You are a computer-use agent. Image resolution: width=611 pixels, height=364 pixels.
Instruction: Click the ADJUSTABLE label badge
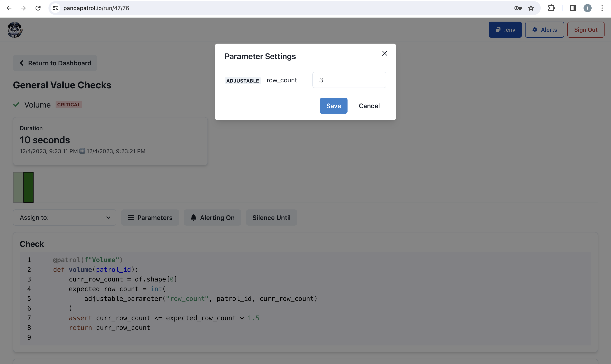click(x=243, y=81)
